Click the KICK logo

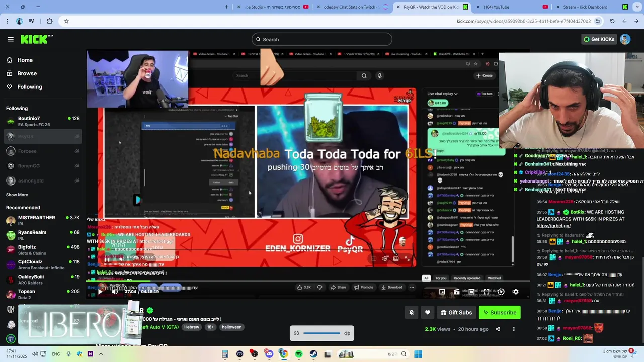tap(36, 39)
